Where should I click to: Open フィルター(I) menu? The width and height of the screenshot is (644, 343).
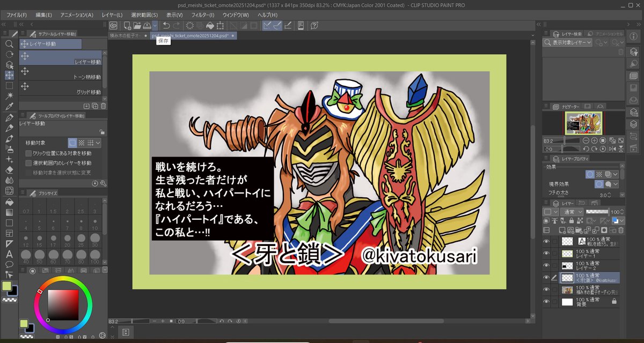202,15
